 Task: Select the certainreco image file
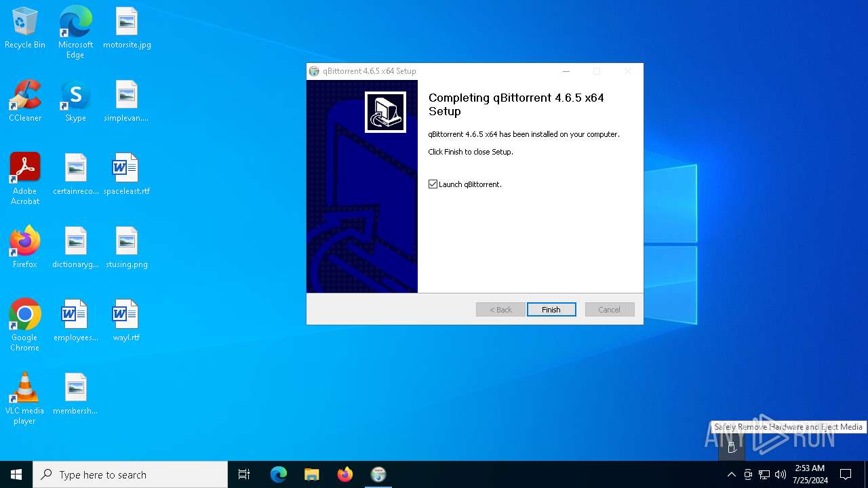75,175
